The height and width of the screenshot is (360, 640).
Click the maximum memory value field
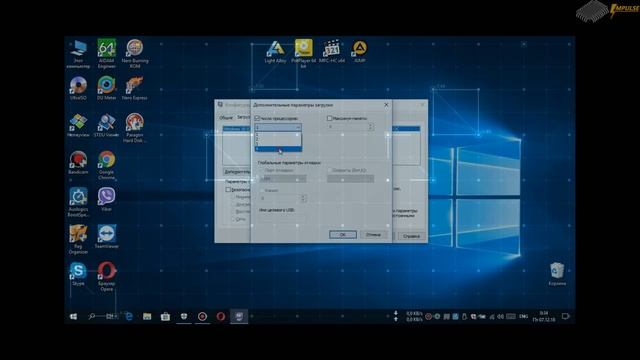[348, 127]
